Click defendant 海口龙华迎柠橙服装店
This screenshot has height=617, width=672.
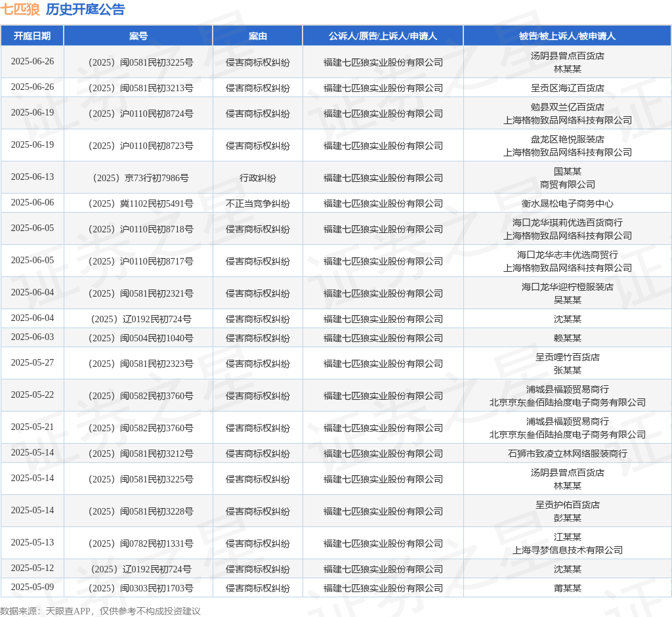coord(568,287)
